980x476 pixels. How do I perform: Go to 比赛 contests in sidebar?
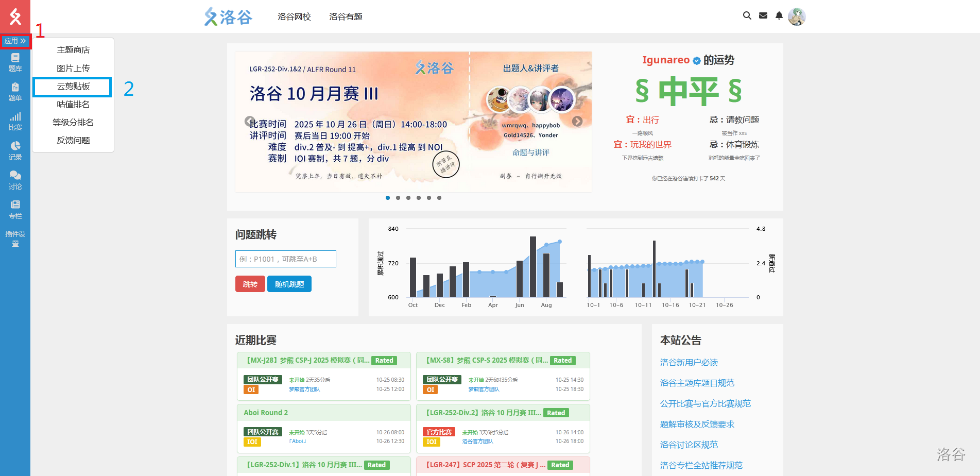[15, 122]
